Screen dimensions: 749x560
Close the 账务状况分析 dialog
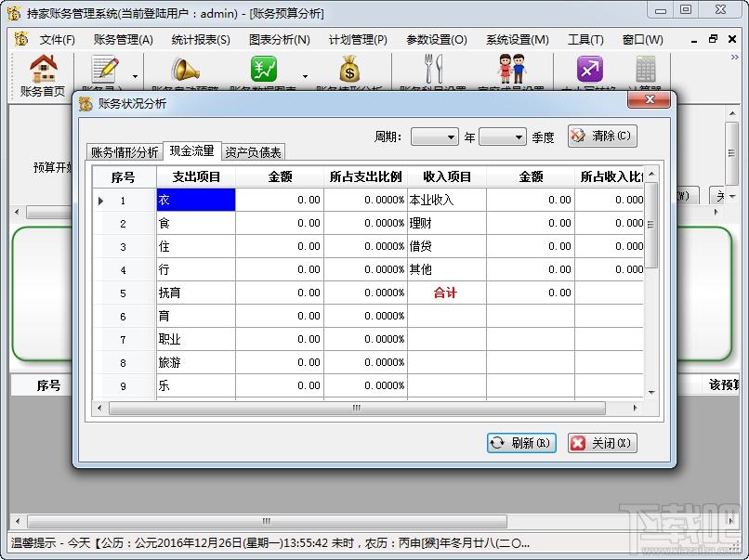tap(650, 99)
